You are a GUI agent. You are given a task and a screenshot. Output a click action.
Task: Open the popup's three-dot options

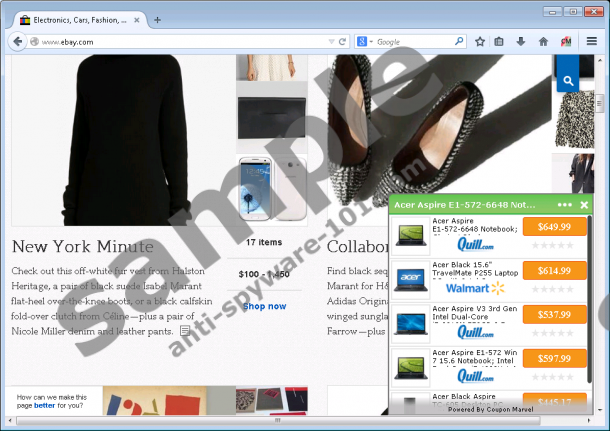click(565, 205)
